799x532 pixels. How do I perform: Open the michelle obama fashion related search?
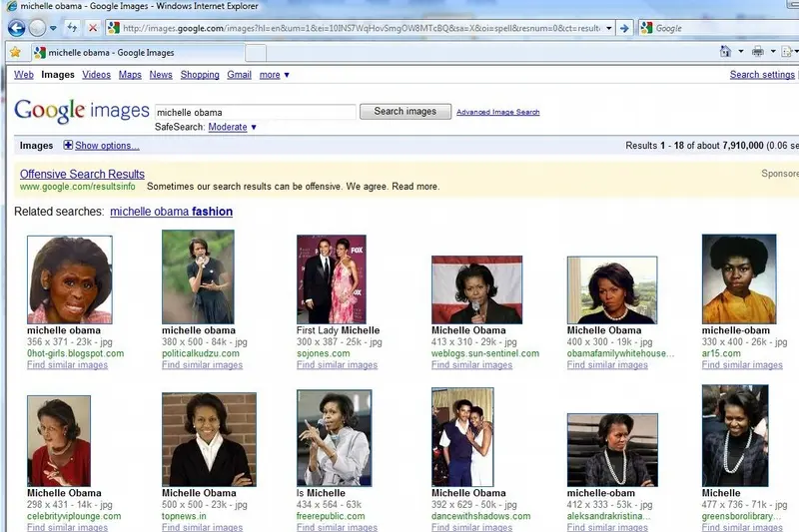coord(171,212)
